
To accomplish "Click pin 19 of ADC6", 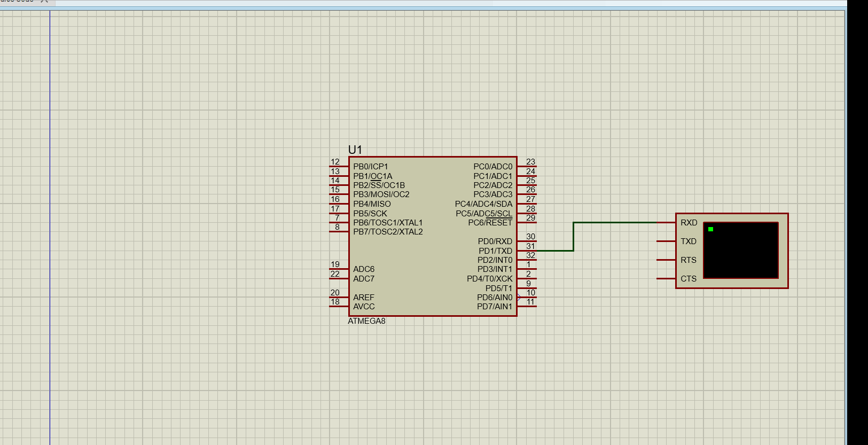I will coord(339,269).
